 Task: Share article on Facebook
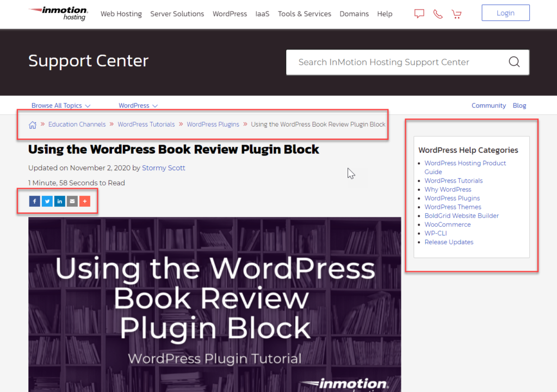tap(34, 201)
